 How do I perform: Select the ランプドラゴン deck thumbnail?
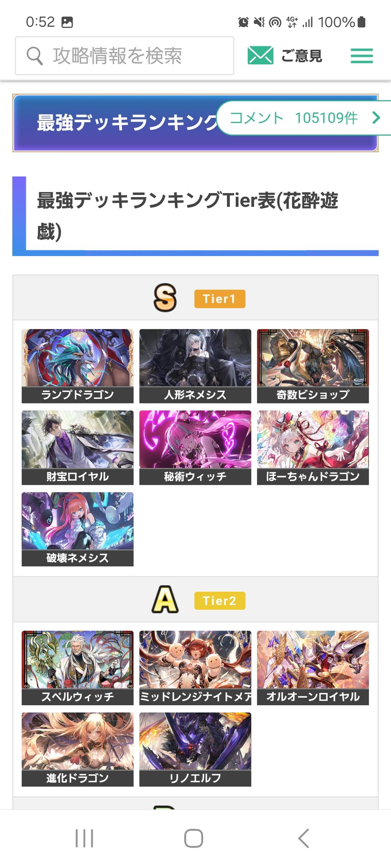(x=78, y=366)
